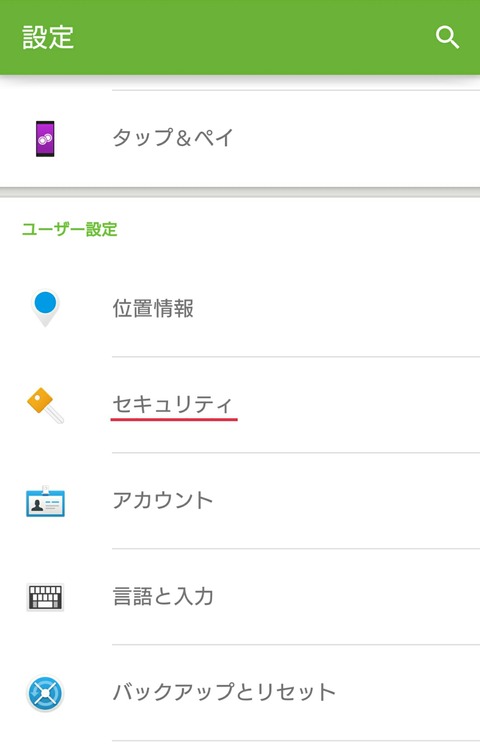
Task: Tap the account ID card icon
Action: click(45, 501)
